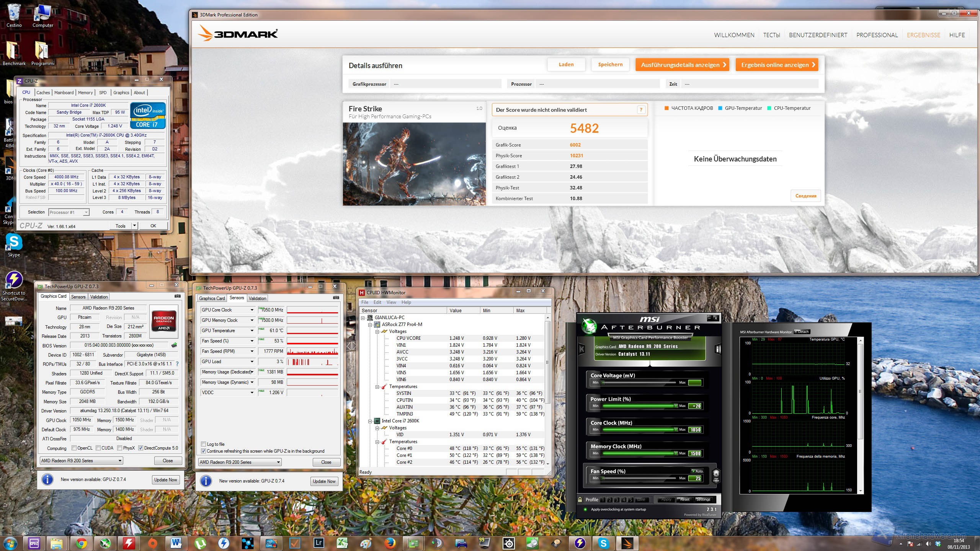980x551 pixels.
Task: Click GPU-Z screenshot camera icon in Sensors window
Action: coord(336,298)
